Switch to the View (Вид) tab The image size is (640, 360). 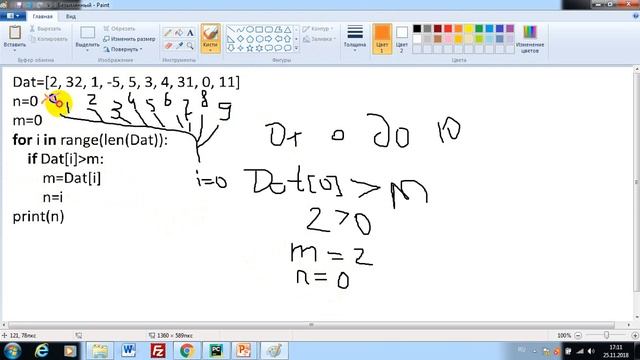pyautogui.click(x=71, y=16)
